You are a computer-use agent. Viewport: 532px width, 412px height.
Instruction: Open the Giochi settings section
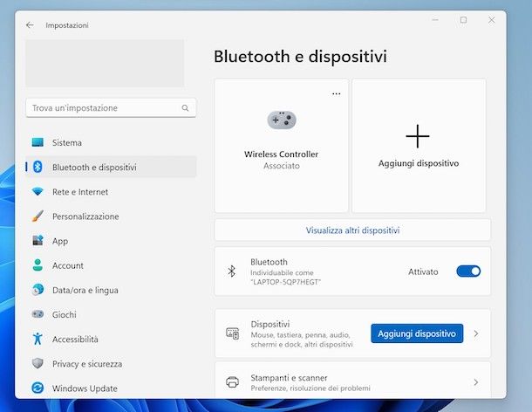(112, 314)
